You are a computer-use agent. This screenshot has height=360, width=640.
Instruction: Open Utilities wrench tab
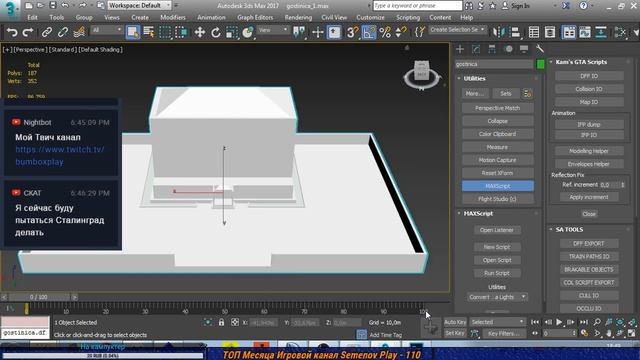[540, 49]
